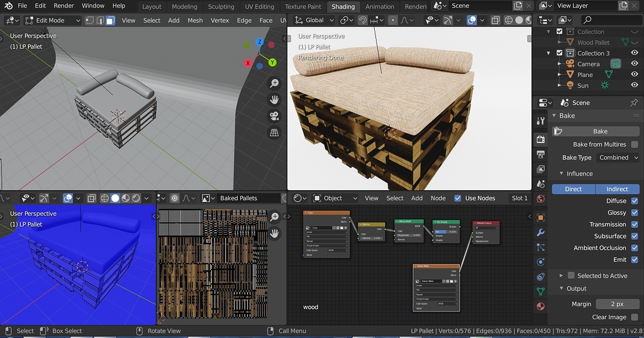Hide Camera with its eye icon

tap(635, 64)
